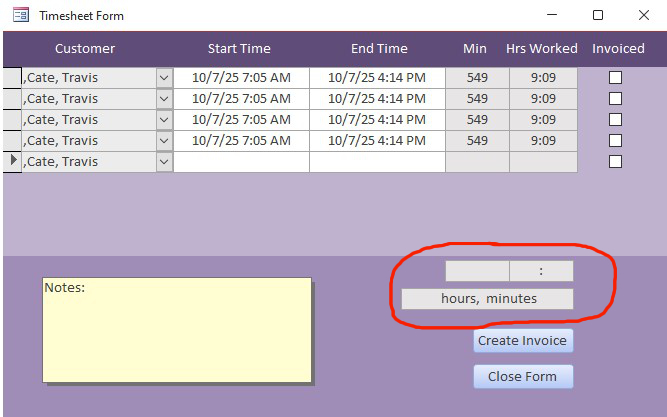Click the Hrs Worked column header
667x417 pixels.
pyautogui.click(x=542, y=49)
